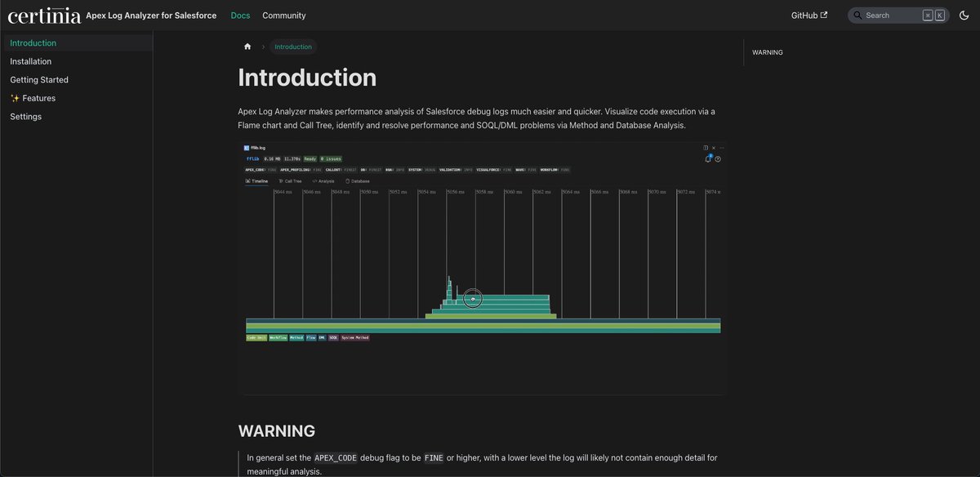Select the Timeline tab in the log screenshot
Screen dimensions: 980x477
tap(256, 181)
